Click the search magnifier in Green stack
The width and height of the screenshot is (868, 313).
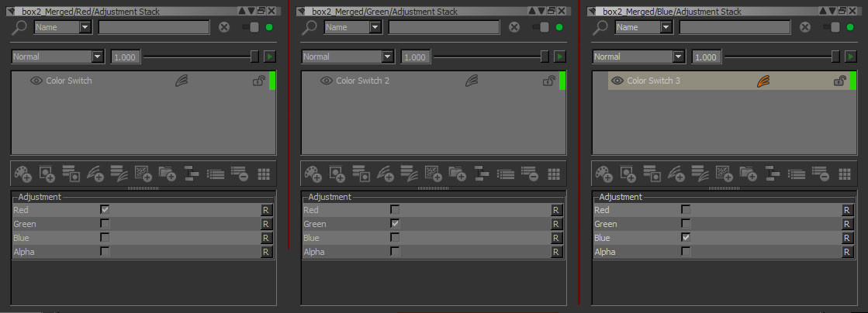pos(309,28)
